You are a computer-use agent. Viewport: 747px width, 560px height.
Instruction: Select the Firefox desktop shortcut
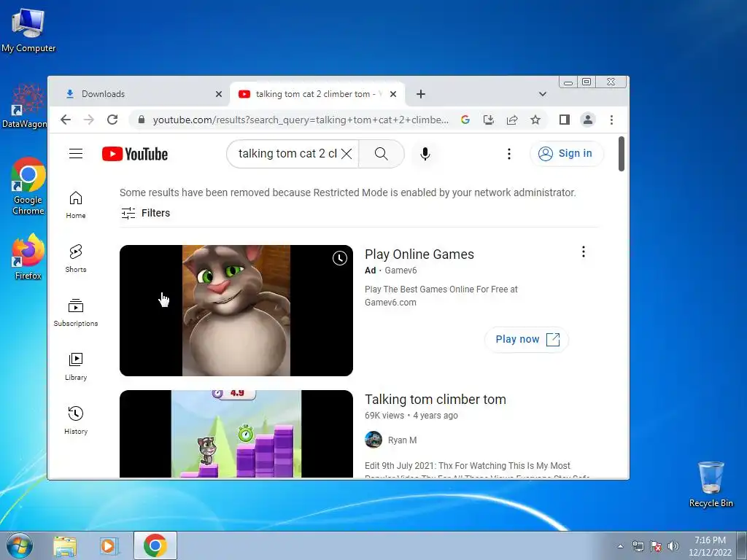click(x=28, y=257)
